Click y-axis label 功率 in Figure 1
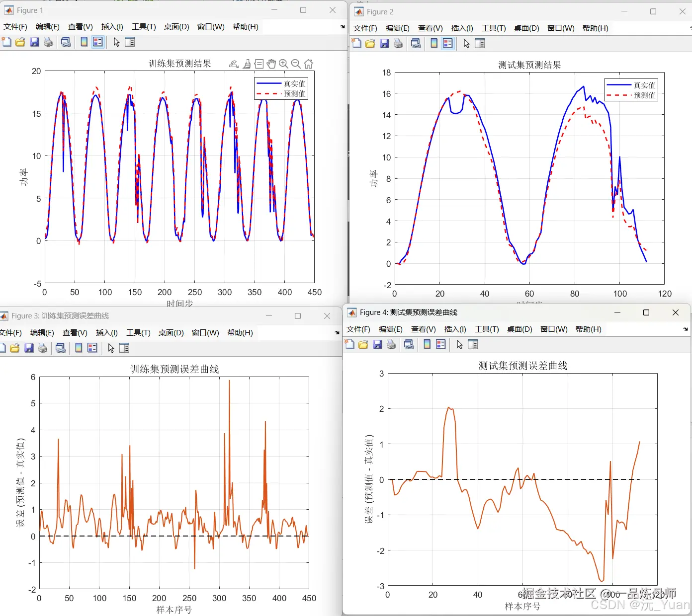This screenshot has width=692, height=616. click(x=23, y=177)
